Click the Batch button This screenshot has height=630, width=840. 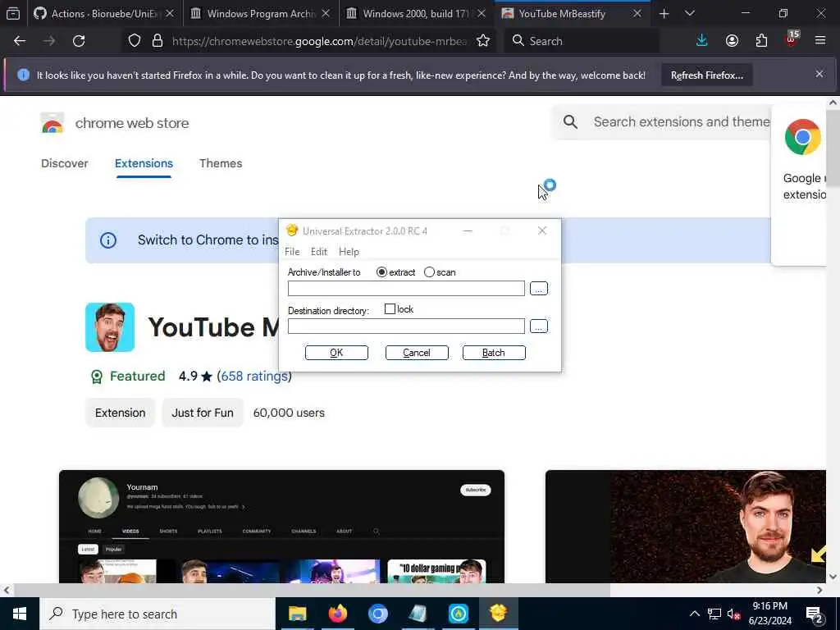click(494, 353)
